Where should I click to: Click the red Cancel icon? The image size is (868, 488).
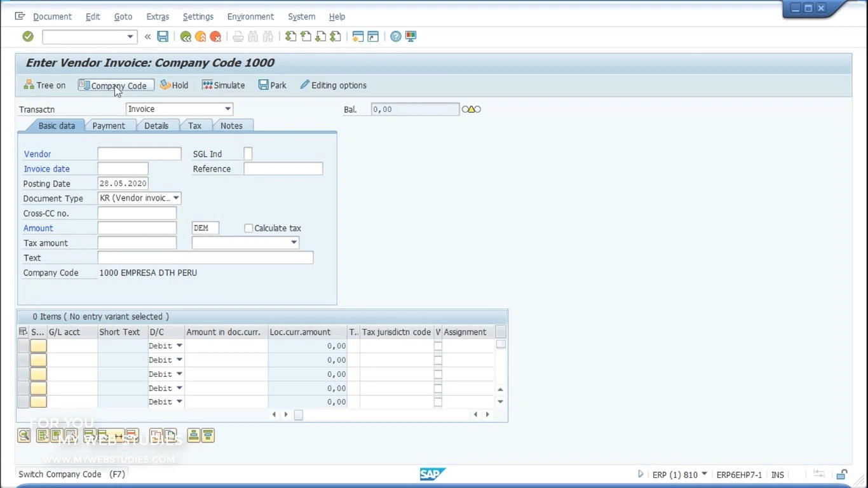pos(215,37)
